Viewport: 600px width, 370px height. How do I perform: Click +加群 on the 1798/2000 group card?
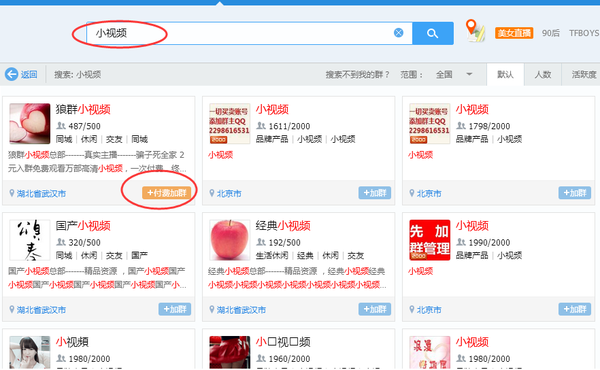coord(574,193)
